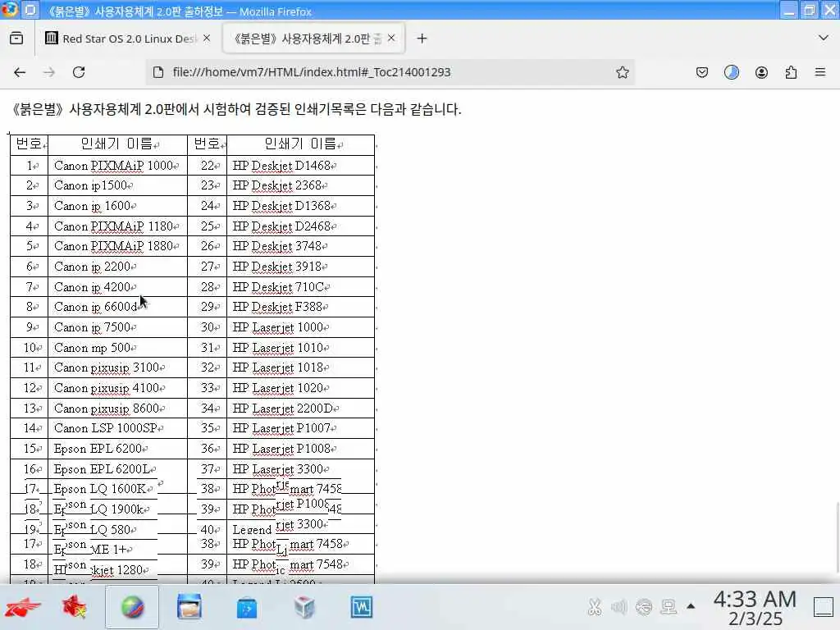The image size is (840, 630).
Task: Close the 《붉은별》 사용자용체계 2.0판 tab
Action: tap(391, 38)
